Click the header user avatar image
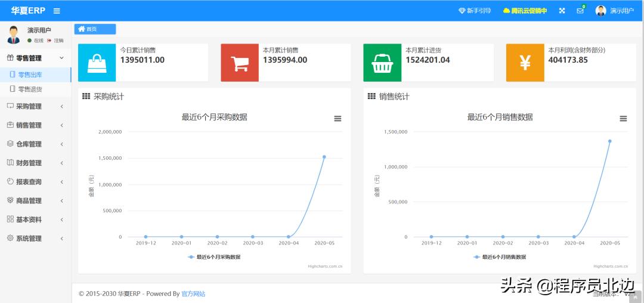Image resolution: width=644 pixels, height=303 pixels. (x=601, y=11)
